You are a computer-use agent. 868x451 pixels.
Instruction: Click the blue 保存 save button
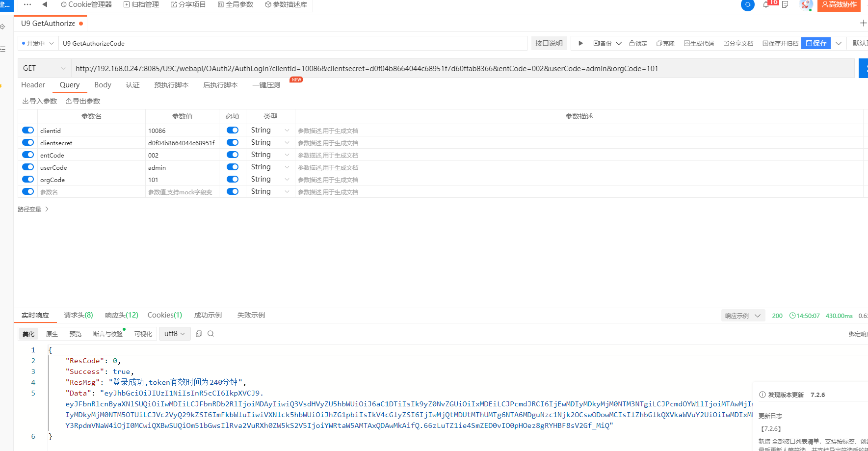coord(816,43)
